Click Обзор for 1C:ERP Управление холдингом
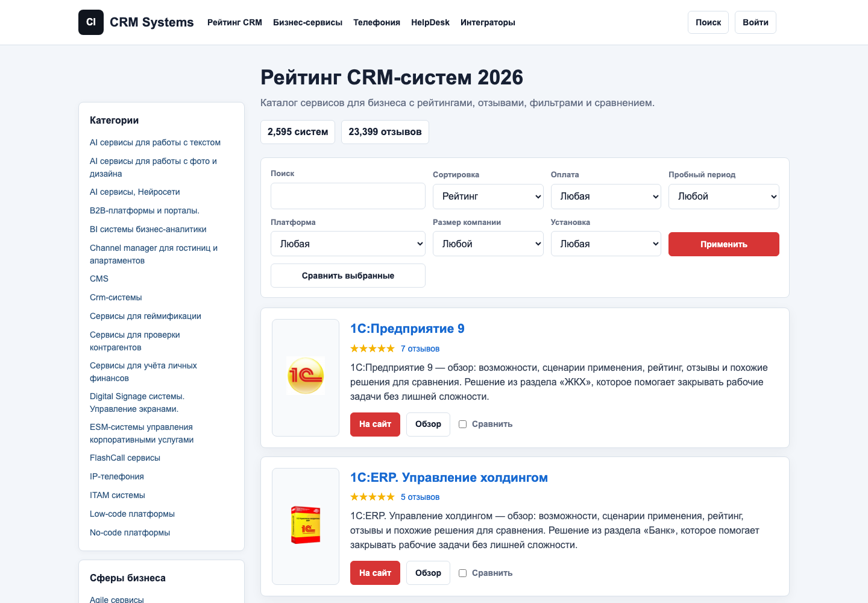Image resolution: width=868 pixels, height=603 pixels. (x=428, y=573)
